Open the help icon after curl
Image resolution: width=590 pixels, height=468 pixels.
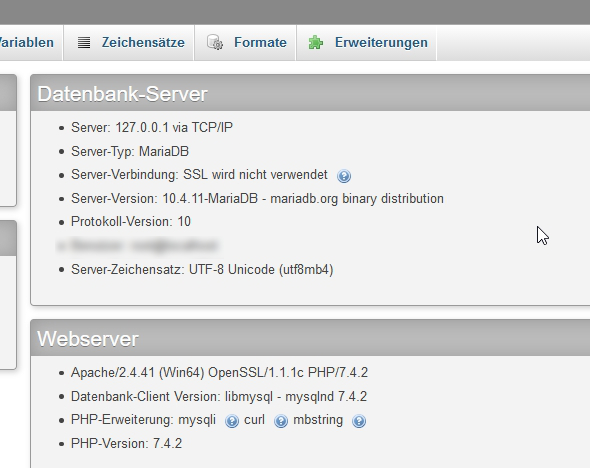pyautogui.click(x=281, y=421)
